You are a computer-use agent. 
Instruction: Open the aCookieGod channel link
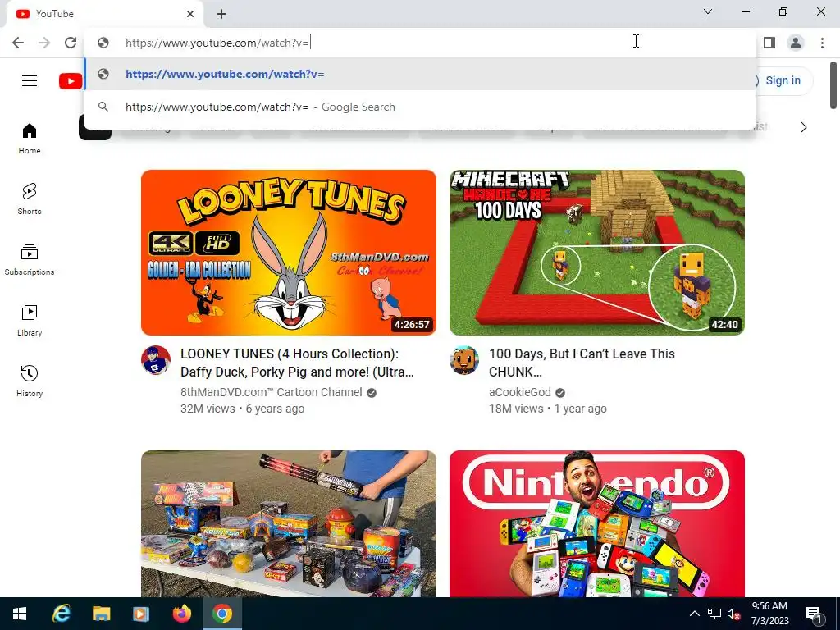click(519, 392)
